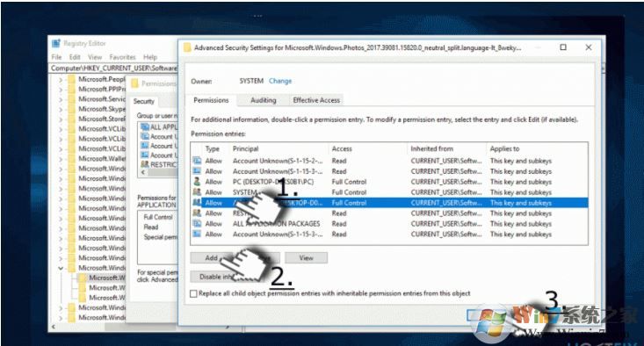The height and width of the screenshot is (346, 644).
Task: Expand the Microsoft.Skype registry key
Action: pos(61,109)
